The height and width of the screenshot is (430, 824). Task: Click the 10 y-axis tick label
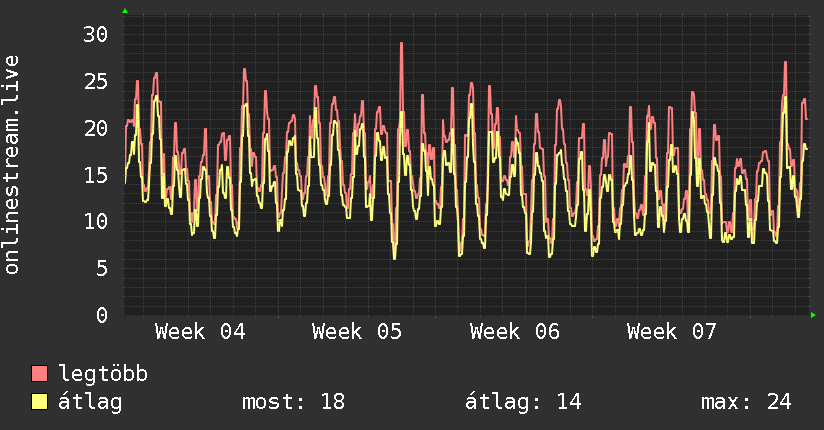pyautogui.click(x=96, y=221)
